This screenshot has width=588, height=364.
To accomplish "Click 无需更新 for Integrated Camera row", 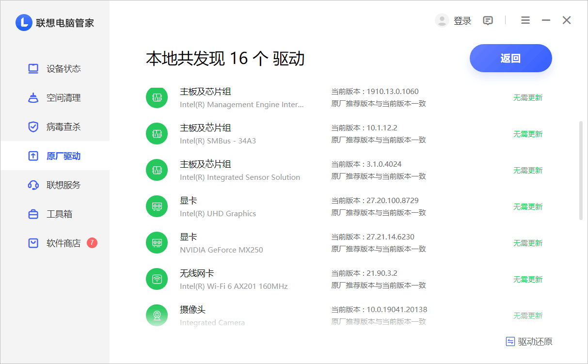I will (528, 316).
